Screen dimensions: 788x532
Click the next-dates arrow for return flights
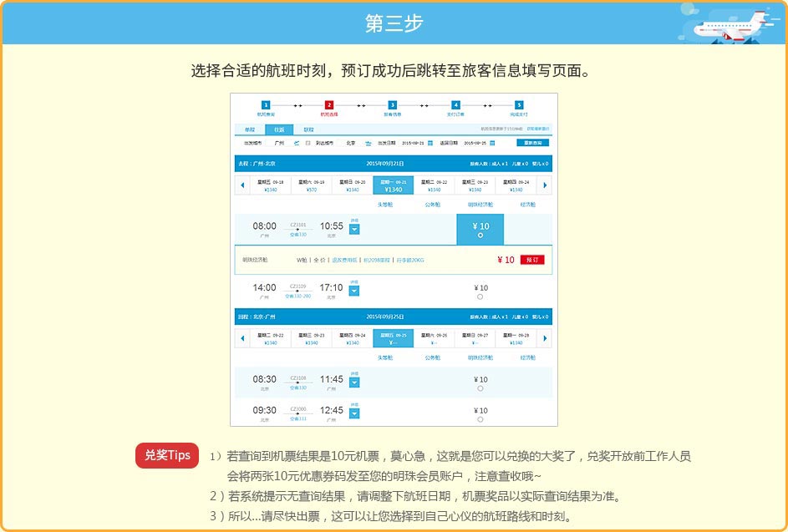545,338
